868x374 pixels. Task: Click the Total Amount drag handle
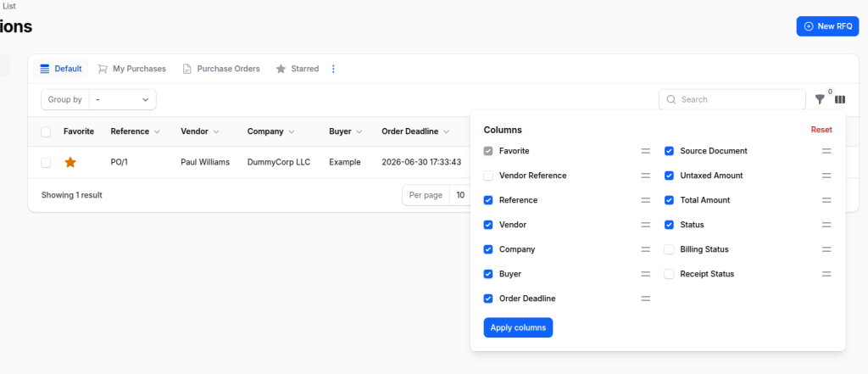tap(826, 200)
